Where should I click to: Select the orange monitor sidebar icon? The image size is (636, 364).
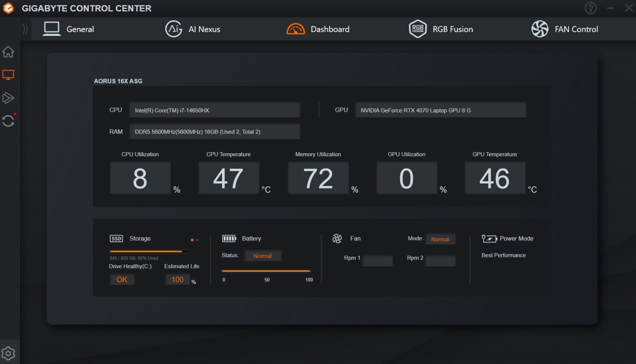[8, 75]
